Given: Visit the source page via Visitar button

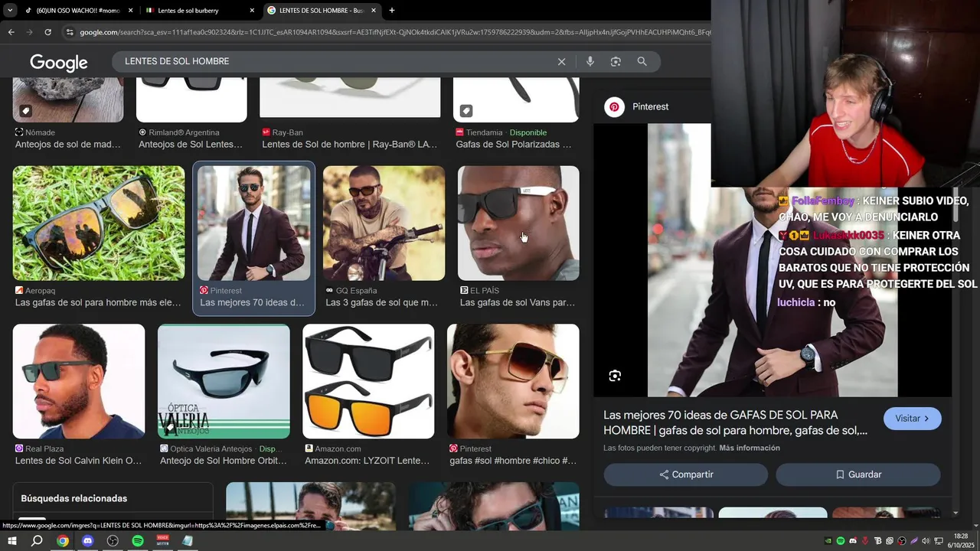Looking at the screenshot, I should (913, 419).
